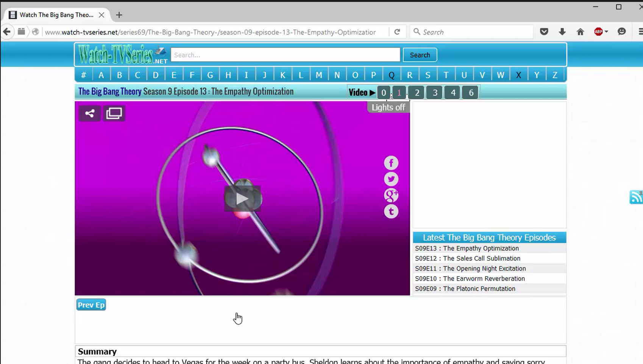Open The Big Bang Theory series link
Image resolution: width=643 pixels, height=364 pixels.
(x=110, y=92)
